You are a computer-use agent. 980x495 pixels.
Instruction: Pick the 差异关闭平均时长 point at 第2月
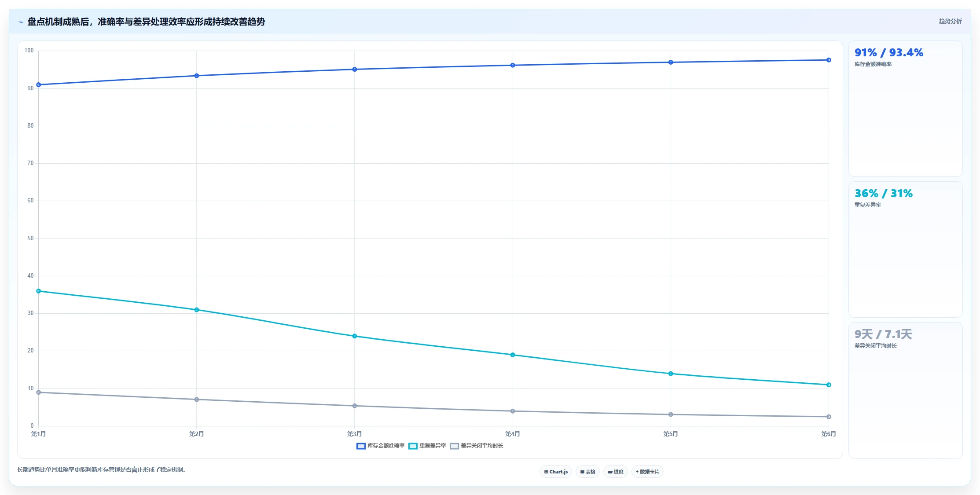tap(197, 400)
